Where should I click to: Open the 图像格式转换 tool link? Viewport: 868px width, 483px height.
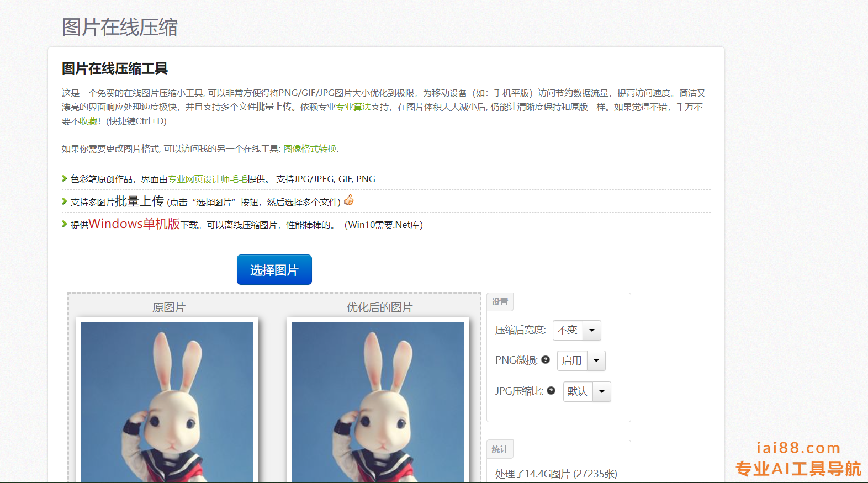coord(310,148)
